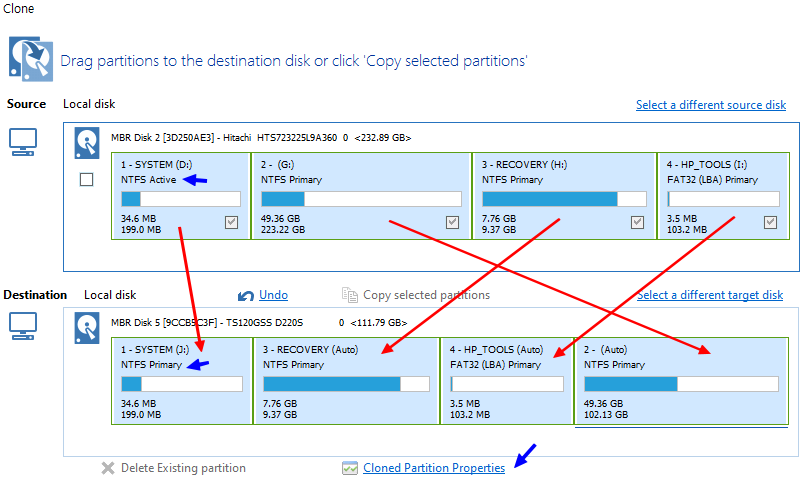Click the Copy selected partitions icon

click(x=349, y=295)
